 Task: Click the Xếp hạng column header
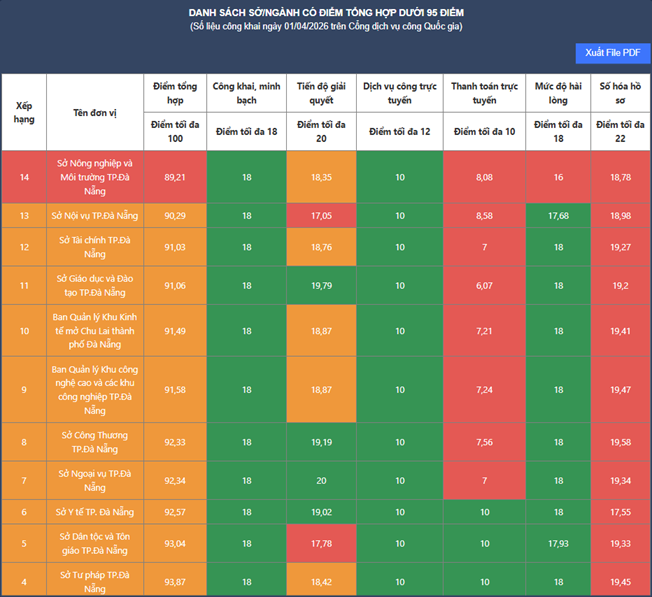coord(24,112)
